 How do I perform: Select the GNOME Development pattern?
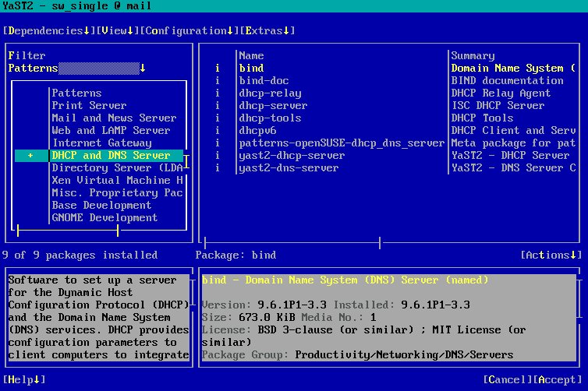pos(99,217)
